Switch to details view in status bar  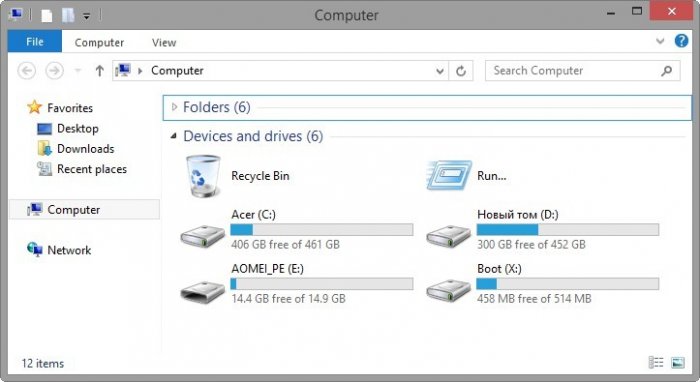point(656,362)
